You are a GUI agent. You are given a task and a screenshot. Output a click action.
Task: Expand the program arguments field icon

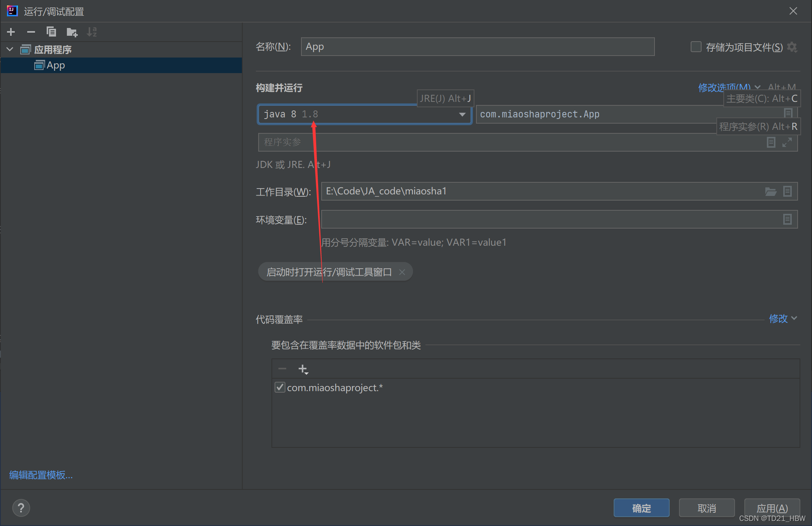(787, 142)
